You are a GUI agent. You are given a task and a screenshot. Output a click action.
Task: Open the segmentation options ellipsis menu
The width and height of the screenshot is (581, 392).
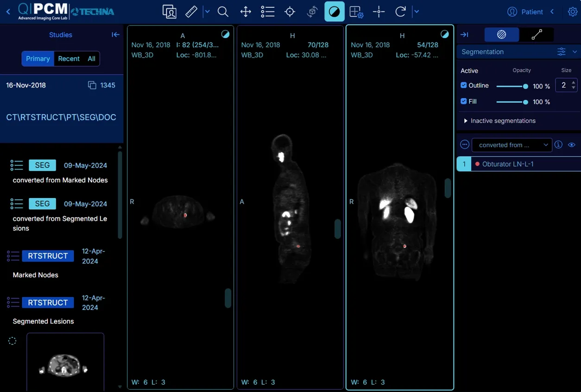(x=465, y=145)
